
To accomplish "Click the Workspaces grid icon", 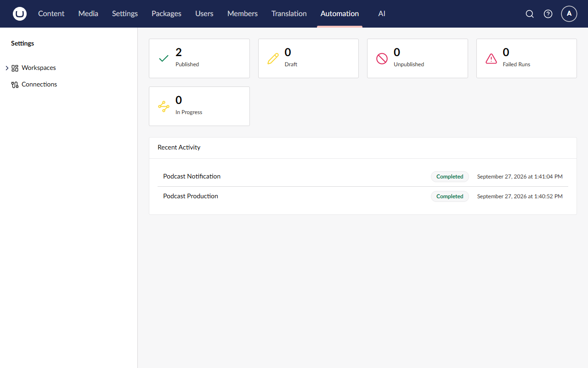I will click(x=15, y=68).
